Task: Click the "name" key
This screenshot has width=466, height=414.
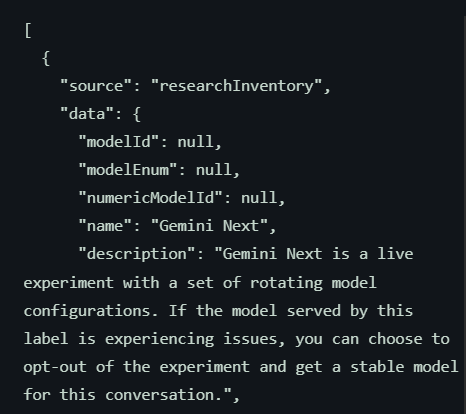Action: (105, 226)
